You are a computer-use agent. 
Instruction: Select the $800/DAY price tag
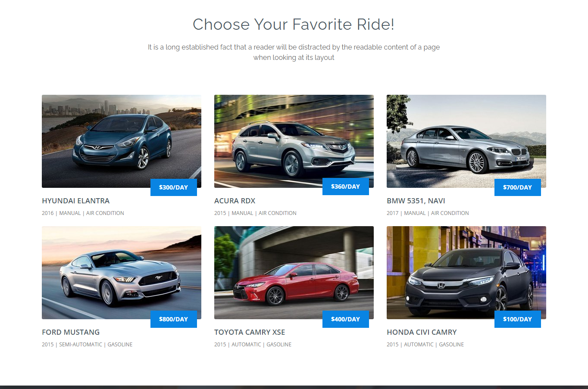tap(173, 319)
